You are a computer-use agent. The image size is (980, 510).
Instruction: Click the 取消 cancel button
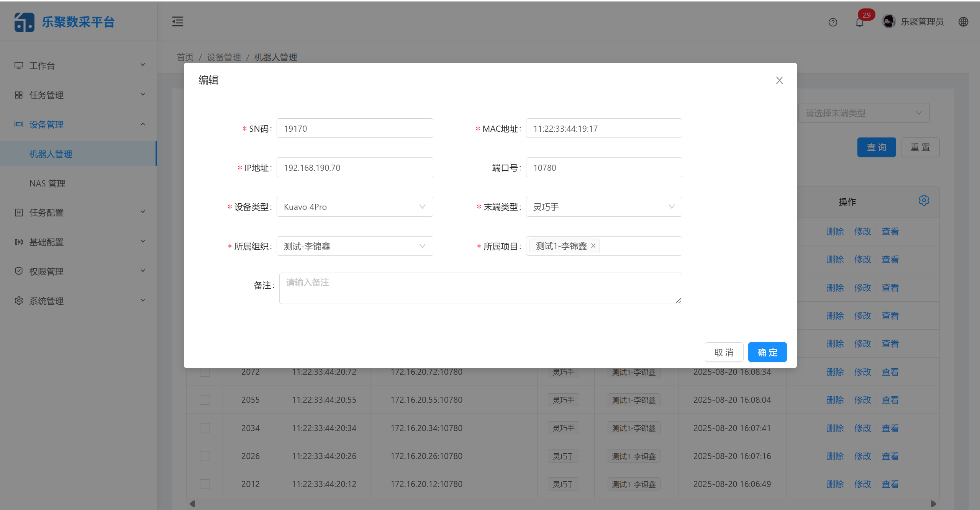(x=724, y=352)
